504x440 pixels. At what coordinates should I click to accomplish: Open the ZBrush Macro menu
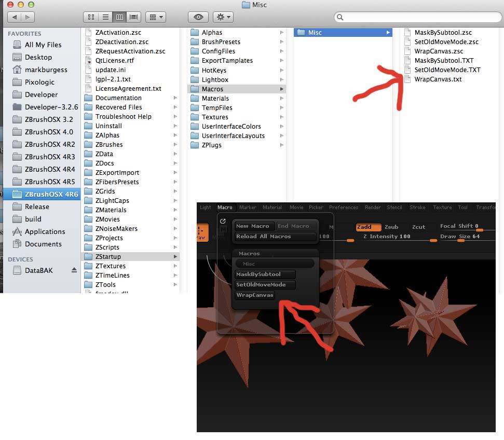pos(225,208)
